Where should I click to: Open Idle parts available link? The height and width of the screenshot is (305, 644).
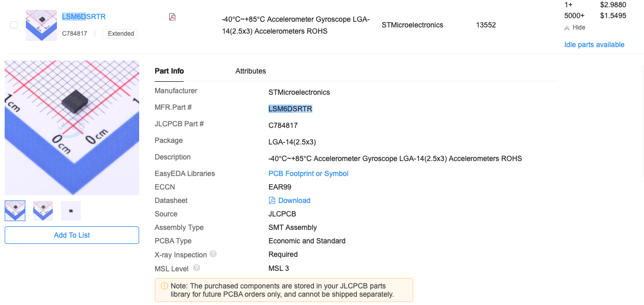click(x=594, y=45)
